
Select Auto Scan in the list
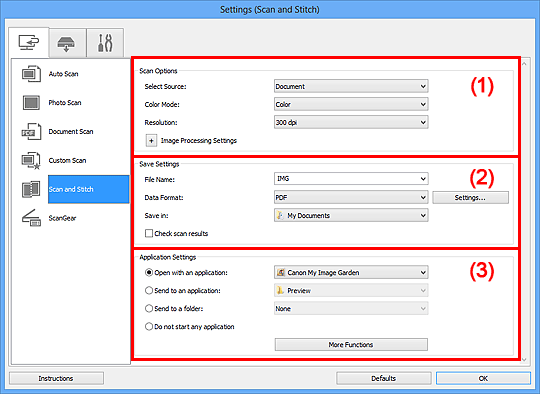coord(63,74)
